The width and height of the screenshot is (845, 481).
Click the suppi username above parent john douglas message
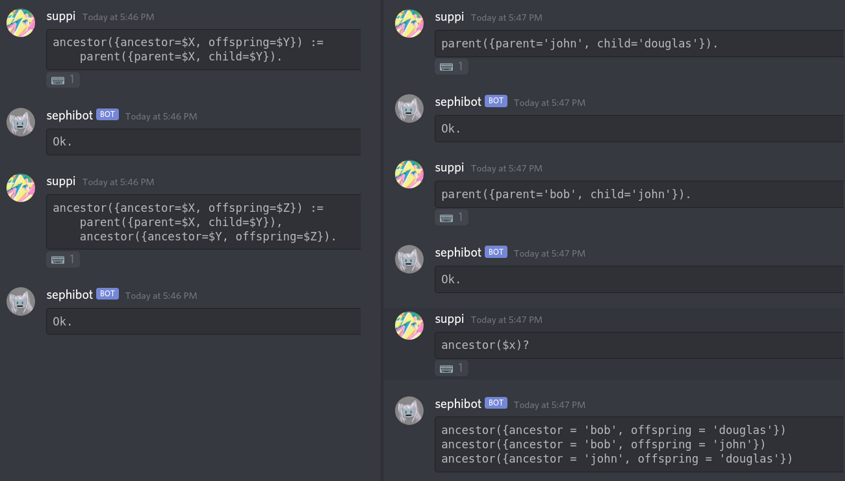pos(449,17)
